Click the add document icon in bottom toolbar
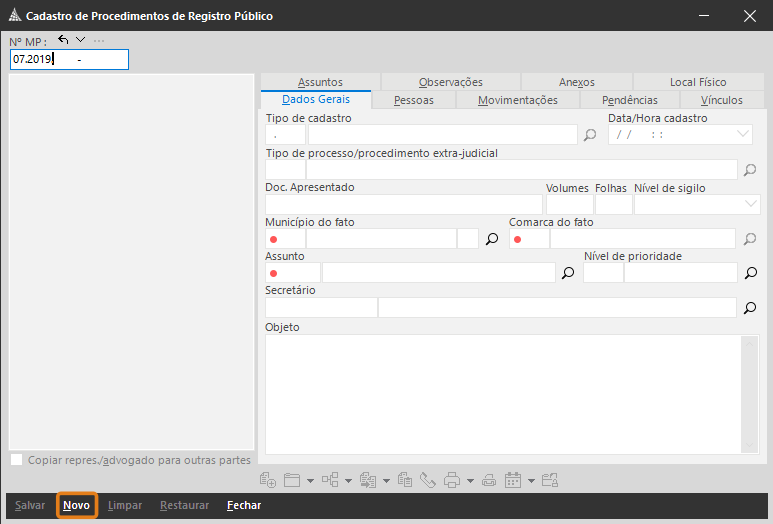This screenshot has height=524, width=773. [x=268, y=480]
